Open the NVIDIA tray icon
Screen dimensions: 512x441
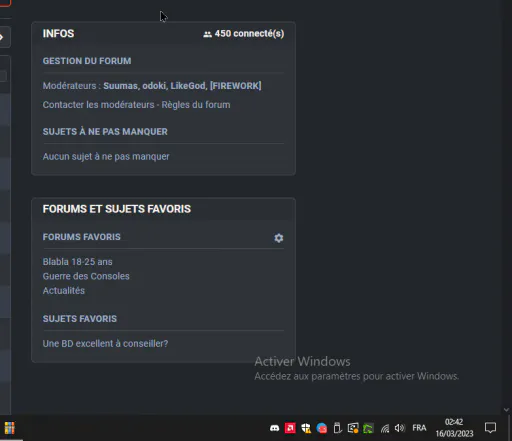coord(368,428)
